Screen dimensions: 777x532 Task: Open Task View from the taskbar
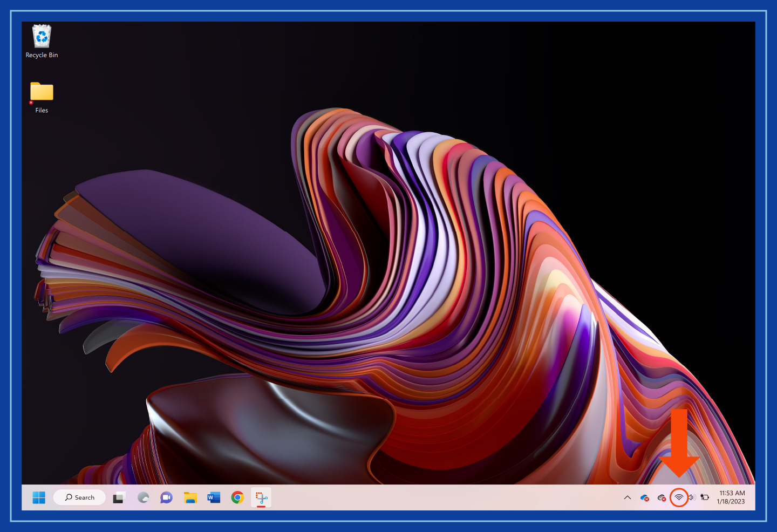[119, 497]
